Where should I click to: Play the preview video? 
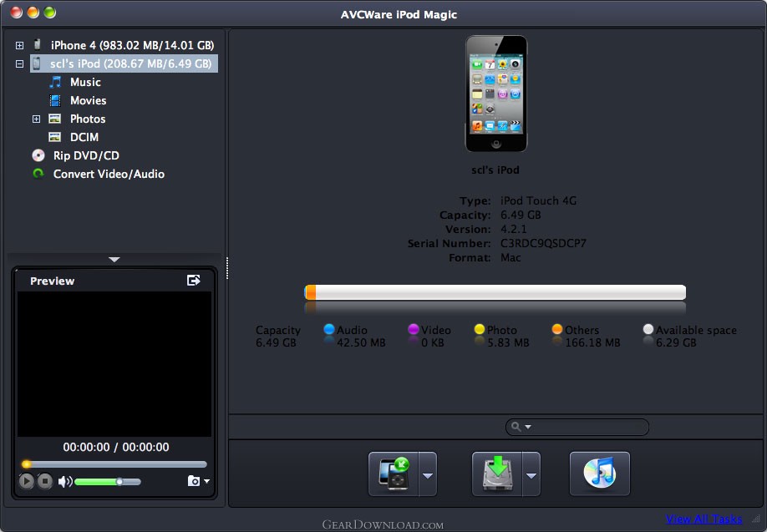(27, 481)
